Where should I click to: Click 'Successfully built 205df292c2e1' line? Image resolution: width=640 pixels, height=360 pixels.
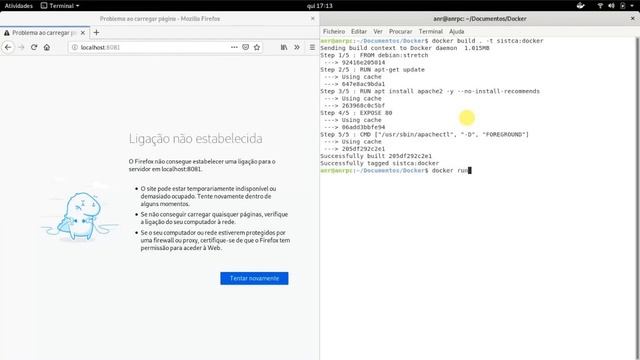[x=376, y=156]
